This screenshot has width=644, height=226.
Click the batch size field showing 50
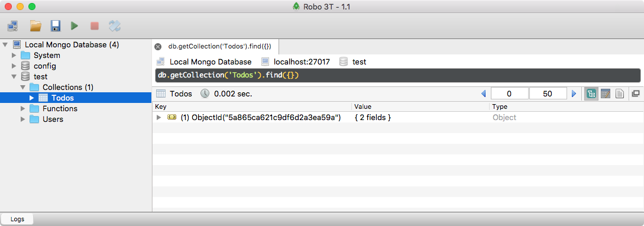[548, 93]
